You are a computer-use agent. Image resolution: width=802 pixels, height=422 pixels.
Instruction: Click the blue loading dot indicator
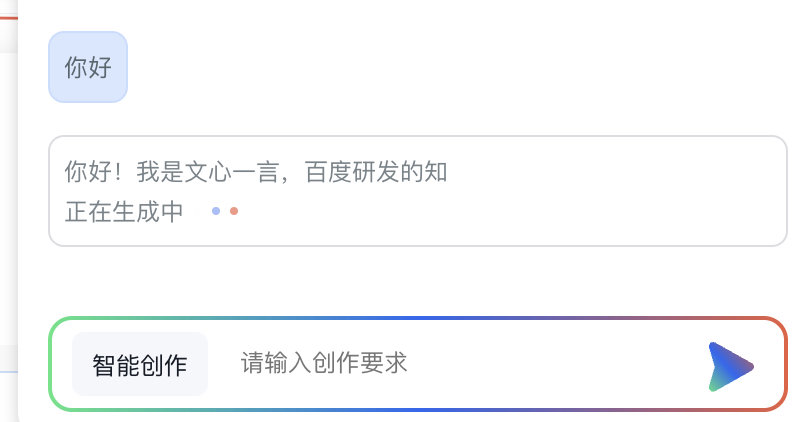click(216, 211)
